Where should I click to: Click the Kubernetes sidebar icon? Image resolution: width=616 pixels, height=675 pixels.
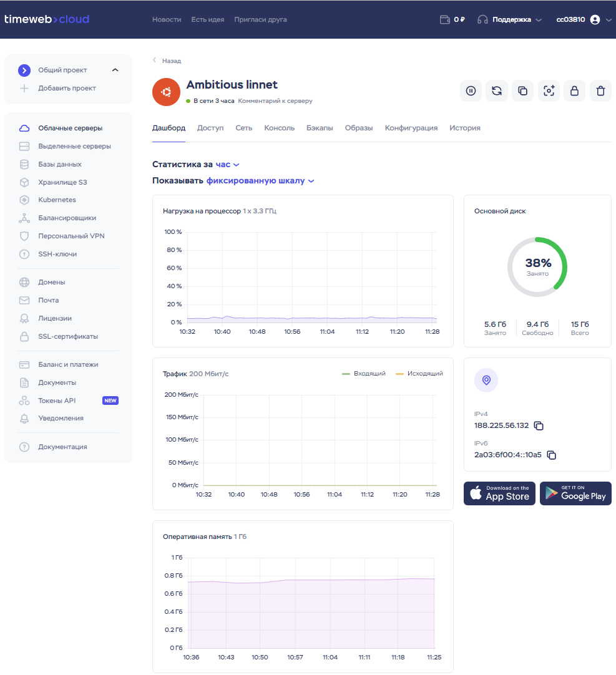[24, 200]
